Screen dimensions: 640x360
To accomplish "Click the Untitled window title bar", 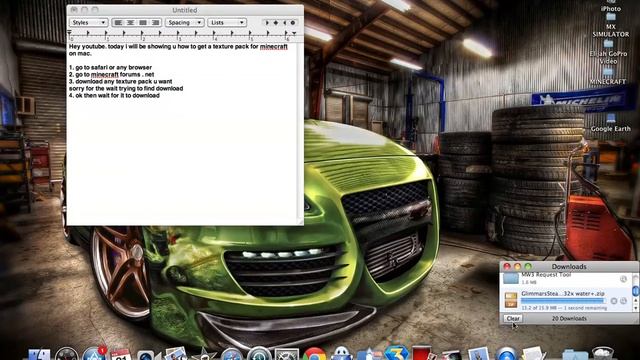I will pos(185,10).
